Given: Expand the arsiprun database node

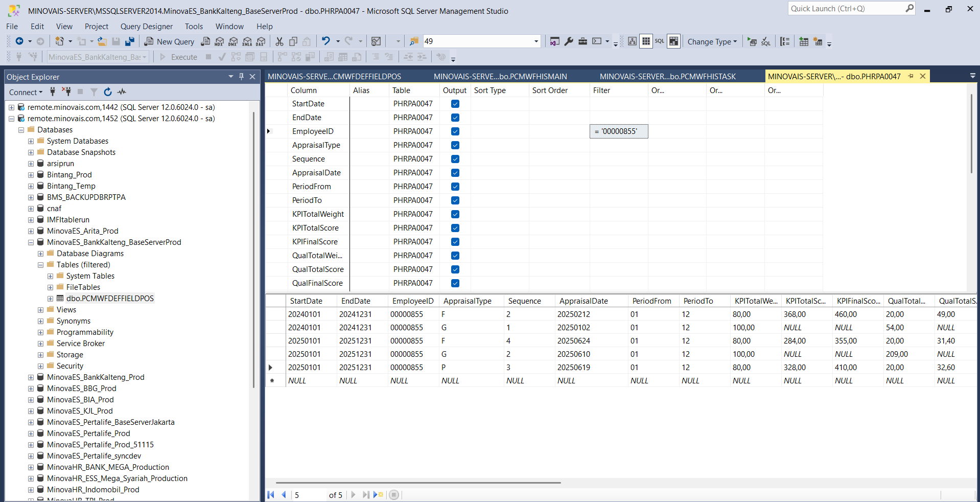Looking at the screenshot, I should click(31, 164).
